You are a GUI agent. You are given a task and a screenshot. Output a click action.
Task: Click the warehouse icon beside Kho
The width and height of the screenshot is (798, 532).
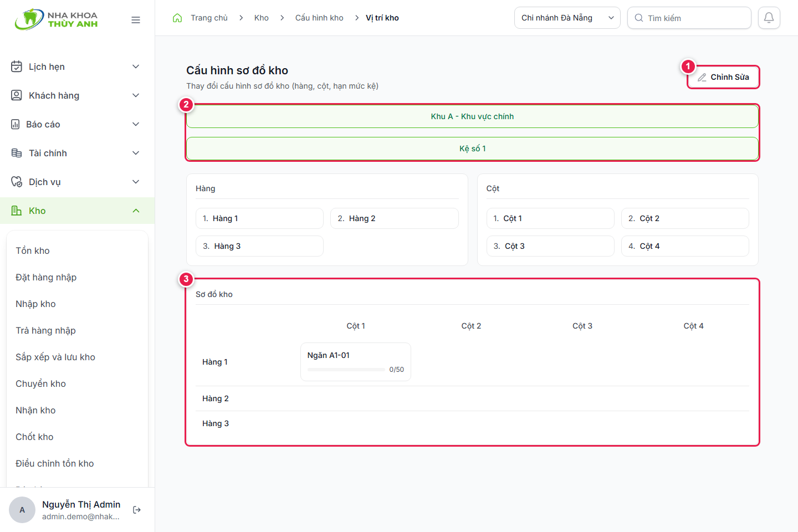(x=17, y=211)
